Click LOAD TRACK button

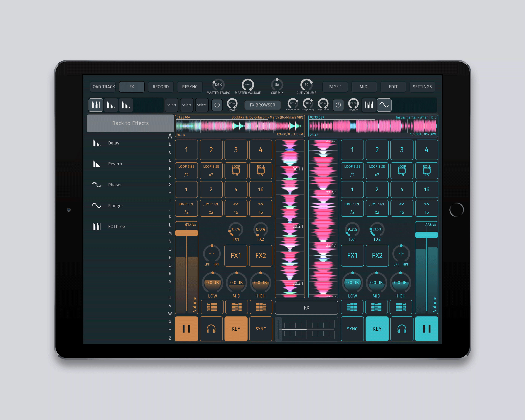(103, 87)
